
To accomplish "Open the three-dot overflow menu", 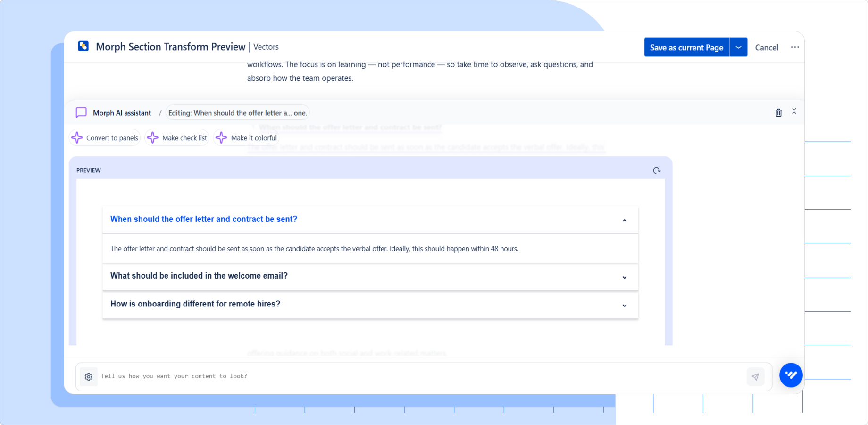I will pyautogui.click(x=795, y=47).
